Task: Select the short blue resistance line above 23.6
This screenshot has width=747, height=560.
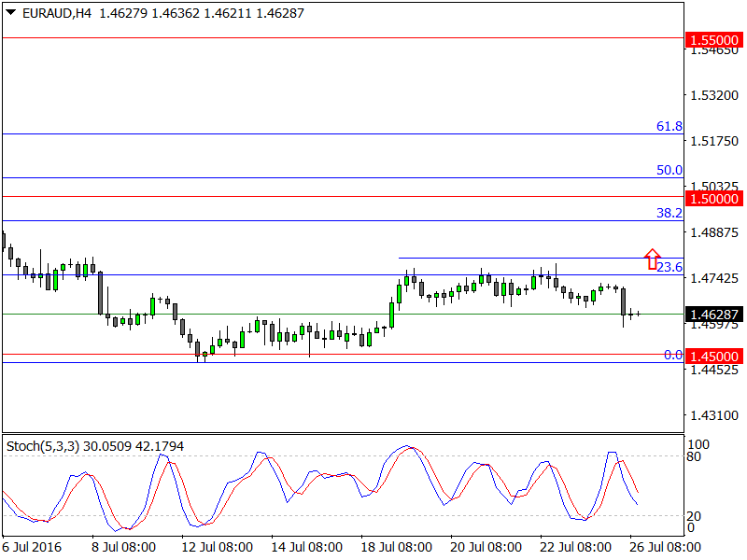Action: coord(542,259)
